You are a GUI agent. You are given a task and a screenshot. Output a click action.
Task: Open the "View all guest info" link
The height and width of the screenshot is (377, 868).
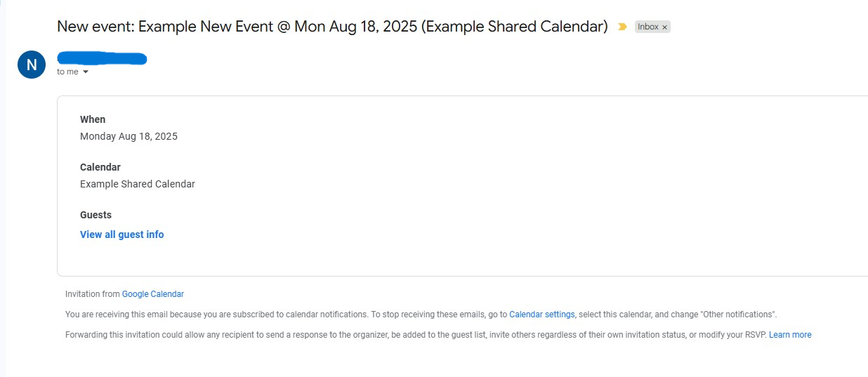pyautogui.click(x=121, y=234)
